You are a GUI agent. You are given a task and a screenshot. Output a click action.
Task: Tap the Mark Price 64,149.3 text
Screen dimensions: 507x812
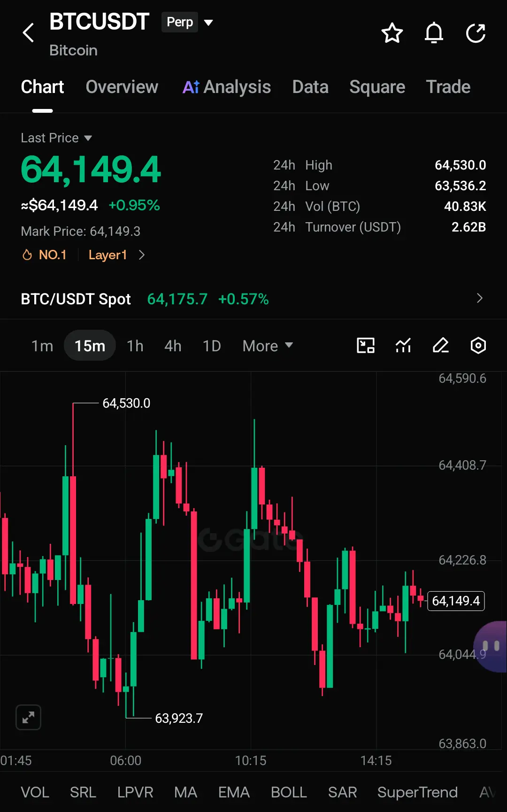(81, 231)
